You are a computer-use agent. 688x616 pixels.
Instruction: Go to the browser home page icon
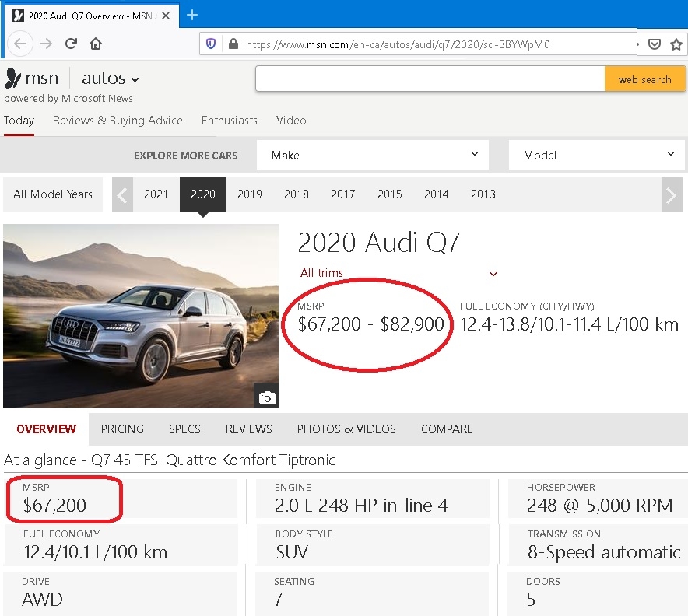click(x=96, y=44)
